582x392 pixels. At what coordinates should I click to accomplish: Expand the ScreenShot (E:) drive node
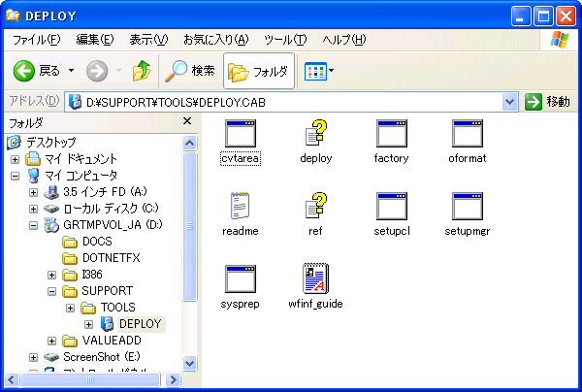tap(33, 357)
